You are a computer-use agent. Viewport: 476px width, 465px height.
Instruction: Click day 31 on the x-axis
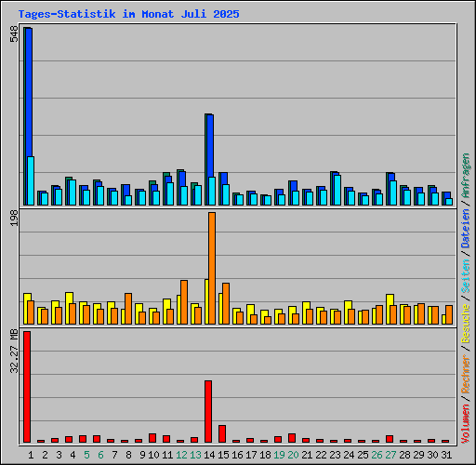tap(446, 455)
